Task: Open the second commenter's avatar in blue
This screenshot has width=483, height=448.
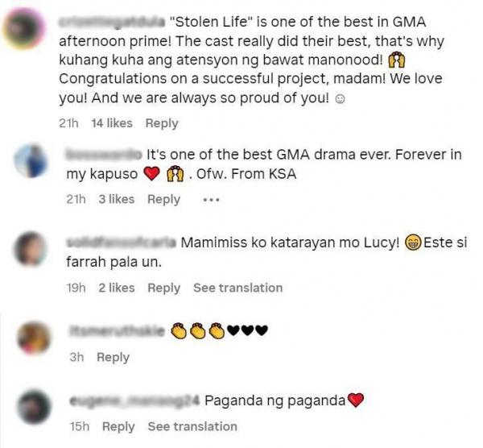Action: [31, 161]
